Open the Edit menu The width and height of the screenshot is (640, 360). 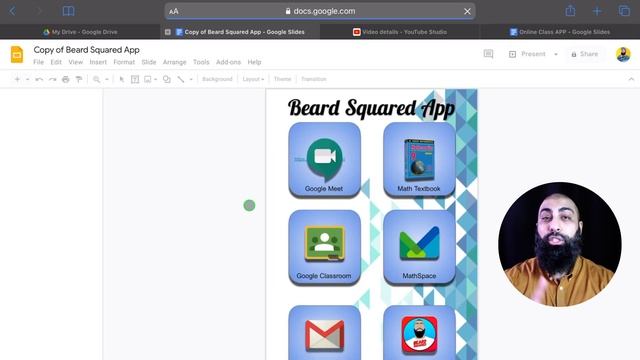point(56,62)
